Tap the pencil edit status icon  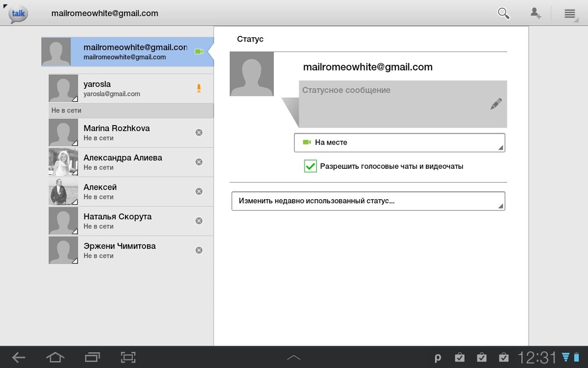[x=496, y=104]
